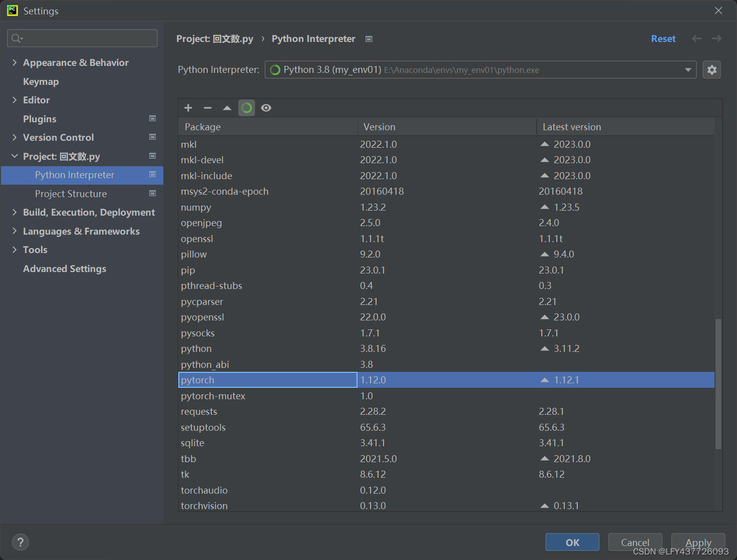Click the upgrade package arrow icon
737x560 pixels.
tap(227, 108)
